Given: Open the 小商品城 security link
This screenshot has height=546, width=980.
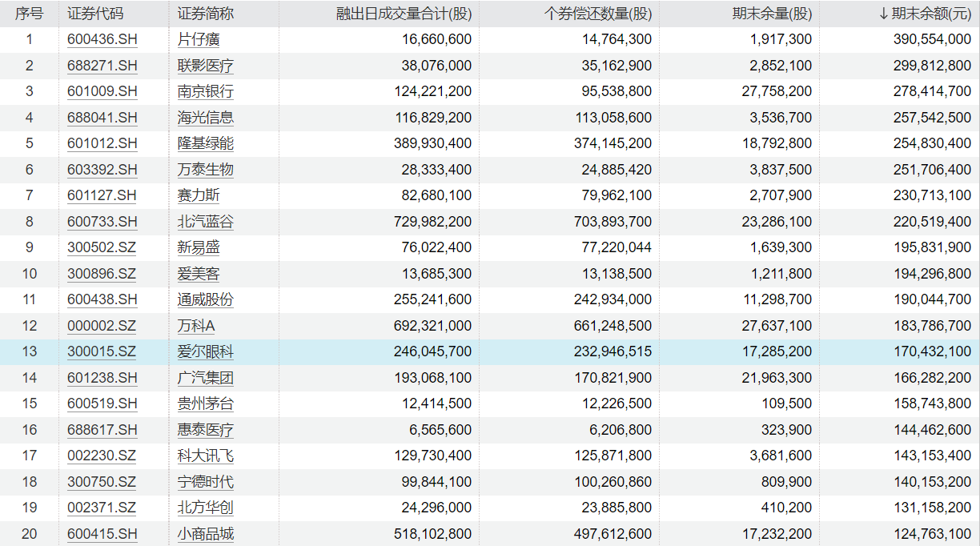Looking at the screenshot, I should 206,534.
